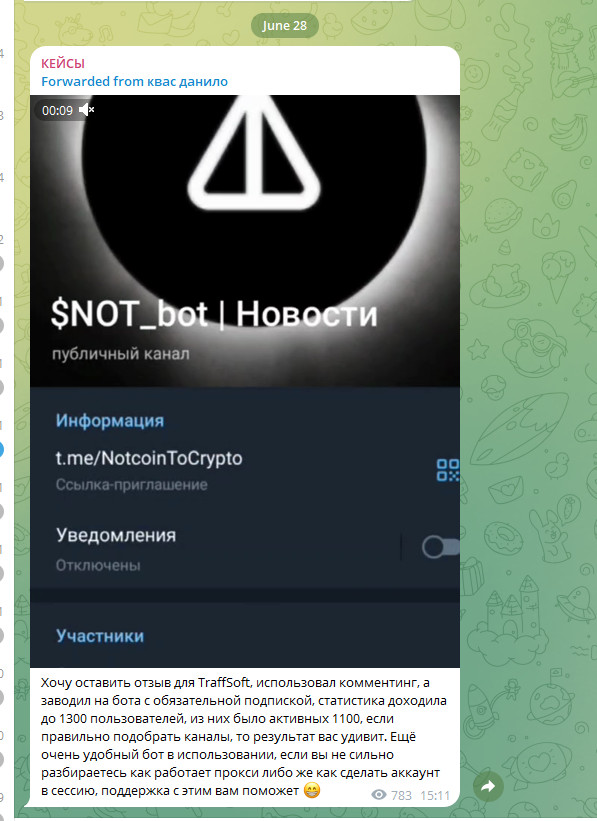Screen dimensions: 597x821
Task: Open the QR code icon next to the invite link
Action: pos(448,470)
